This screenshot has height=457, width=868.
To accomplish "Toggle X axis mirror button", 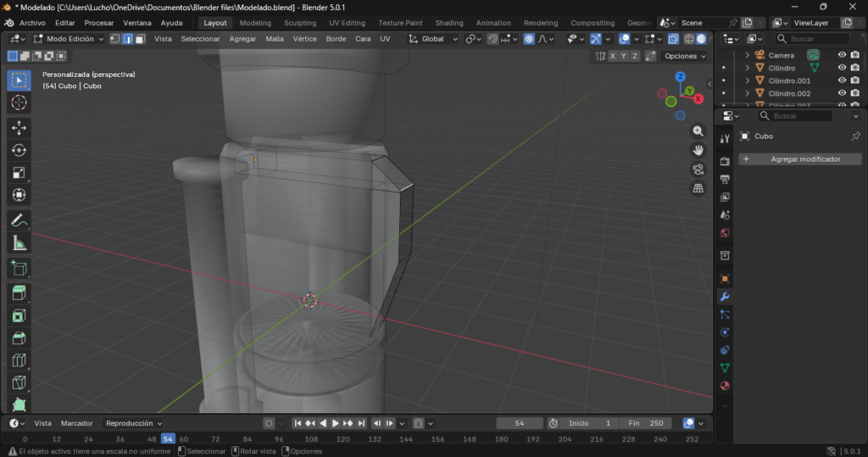I will [x=613, y=56].
